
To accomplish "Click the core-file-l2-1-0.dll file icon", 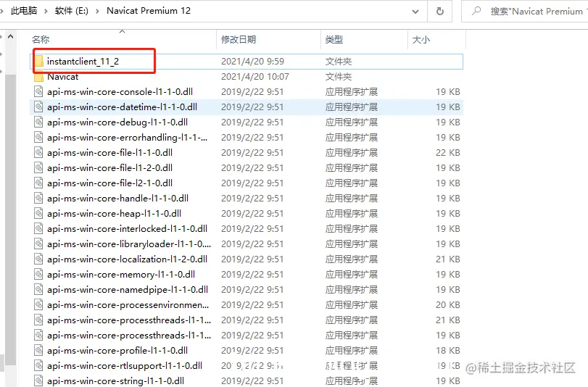I will tap(38, 183).
